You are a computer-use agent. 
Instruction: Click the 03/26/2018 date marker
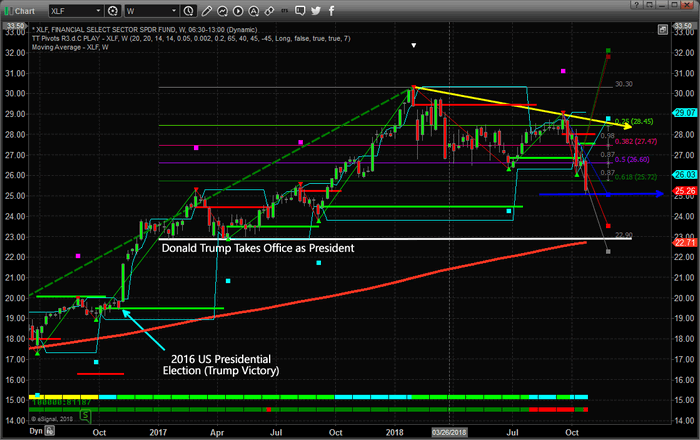tap(449, 432)
